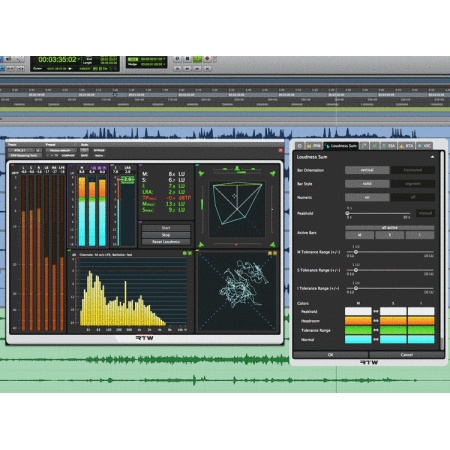The image size is (450, 450).
Task: Toggle the manual Peakhold button
Action: click(425, 213)
